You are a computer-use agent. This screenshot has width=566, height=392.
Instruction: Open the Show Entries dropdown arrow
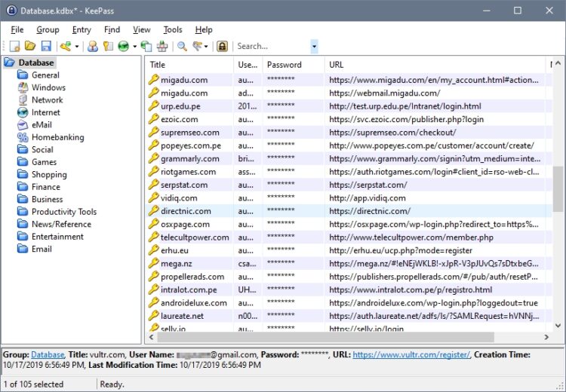pos(206,46)
